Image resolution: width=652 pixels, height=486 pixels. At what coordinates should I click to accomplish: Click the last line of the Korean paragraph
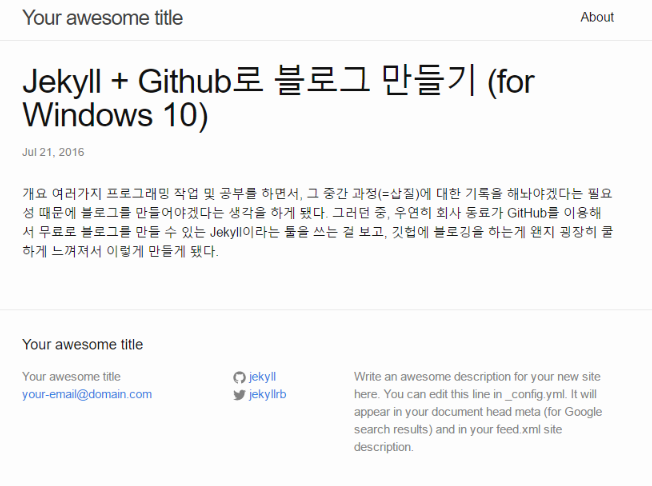click(120, 252)
